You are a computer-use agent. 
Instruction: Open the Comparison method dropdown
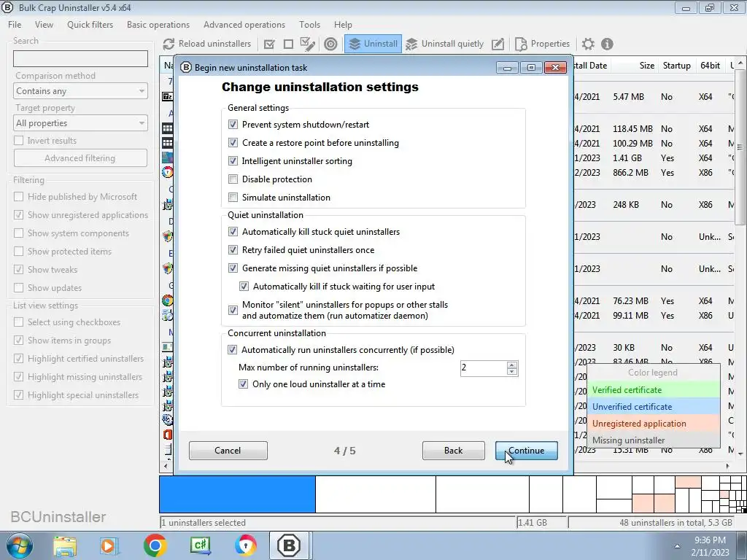80,91
